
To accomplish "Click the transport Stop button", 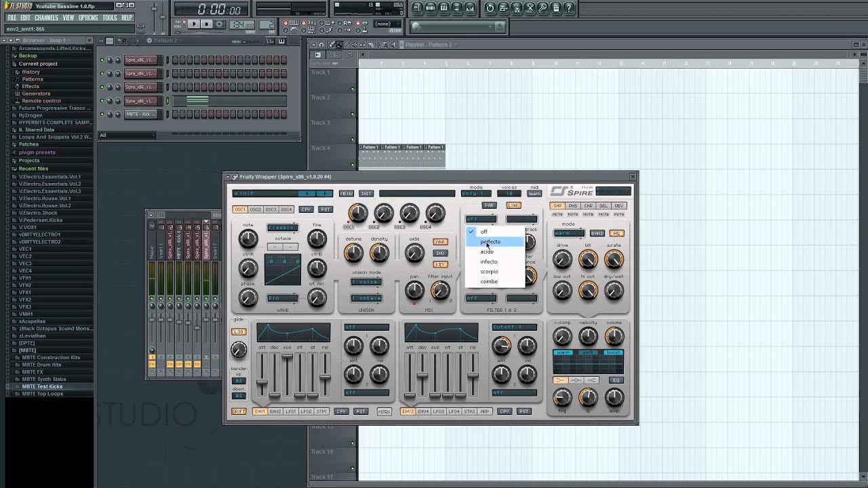I will click(x=206, y=24).
